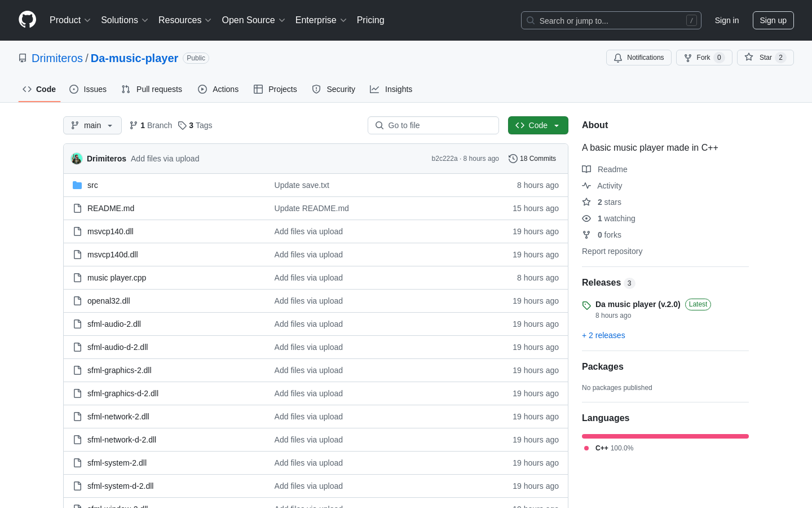Click the Readme book icon

click(586, 169)
